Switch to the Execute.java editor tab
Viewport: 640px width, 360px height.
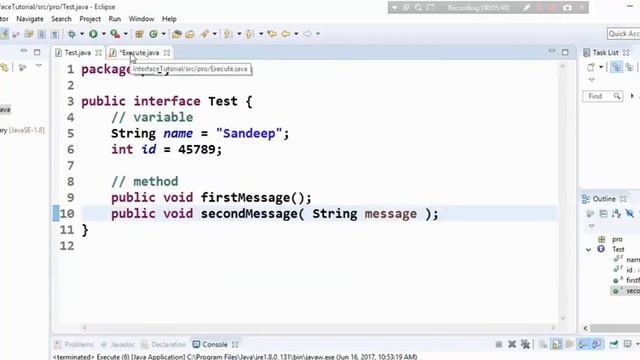(x=139, y=53)
